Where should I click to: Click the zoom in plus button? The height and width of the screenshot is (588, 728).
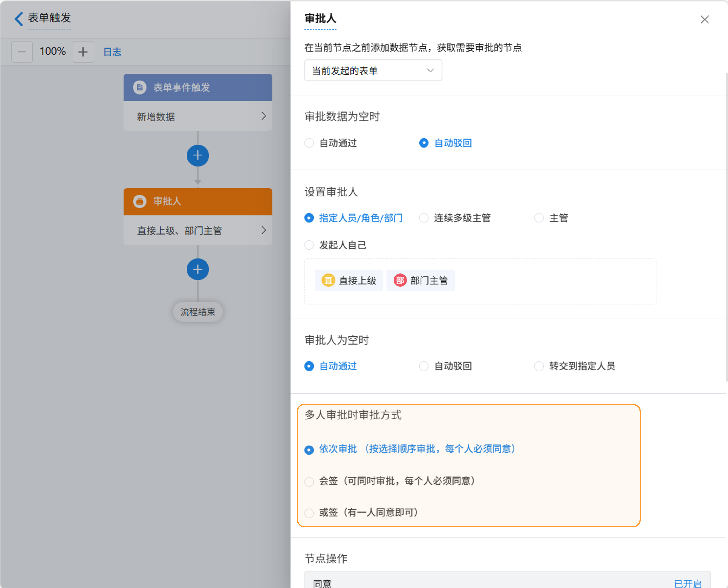pyautogui.click(x=83, y=52)
